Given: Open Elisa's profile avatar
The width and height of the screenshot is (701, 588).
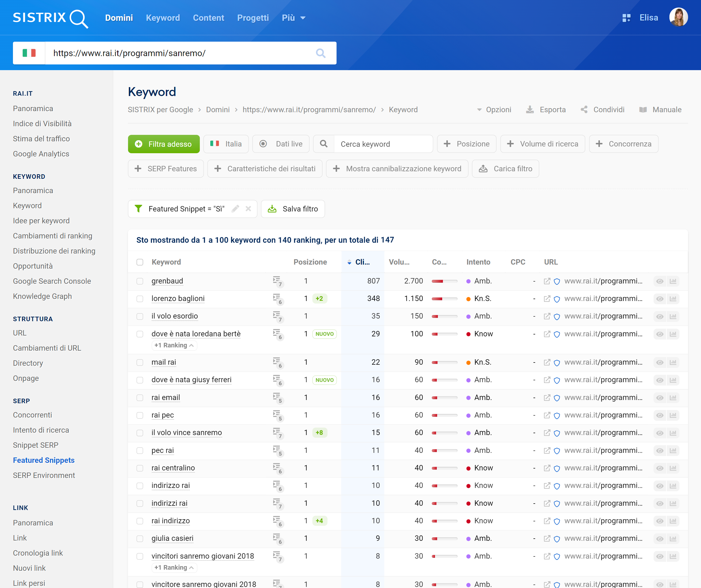Looking at the screenshot, I should (678, 17).
